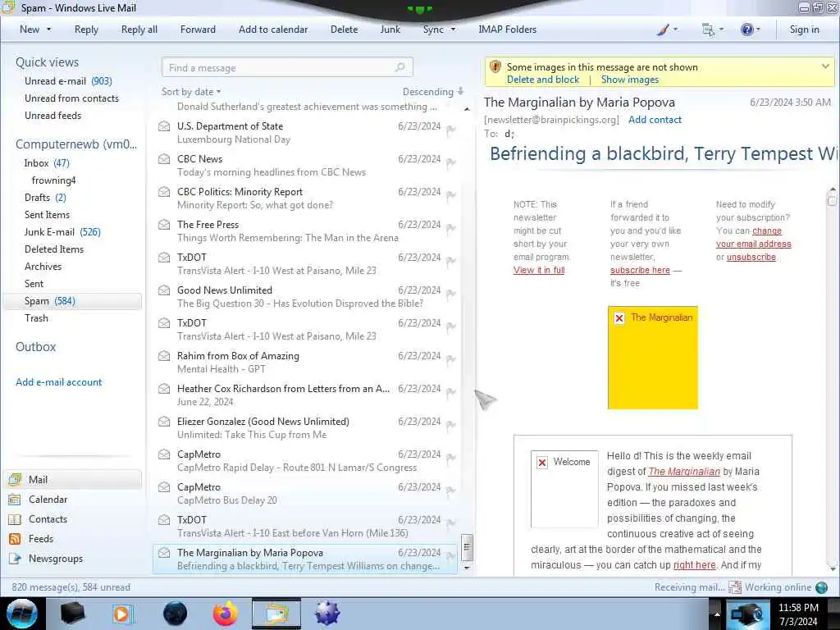
Task: Click Delete and block link
Action: click(543, 80)
